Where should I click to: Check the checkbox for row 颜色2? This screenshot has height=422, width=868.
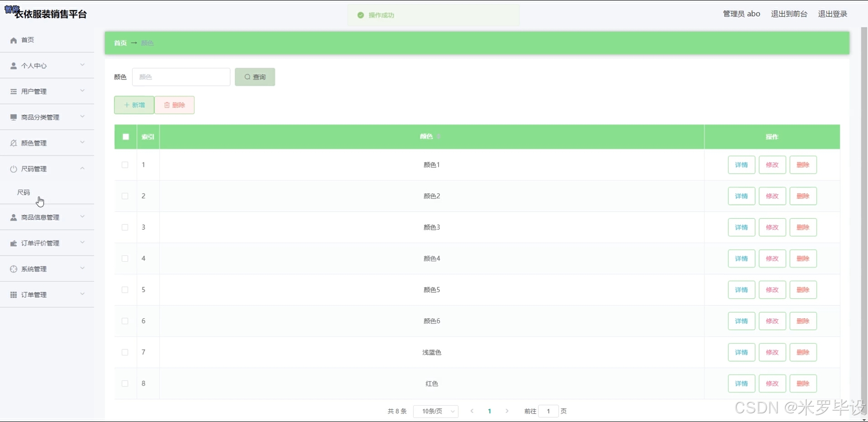pos(125,196)
